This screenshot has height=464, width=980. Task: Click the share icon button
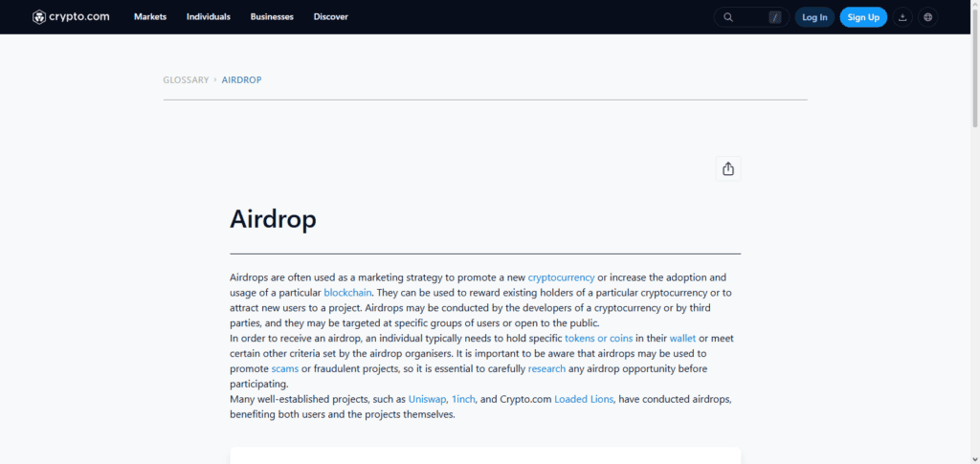click(728, 168)
